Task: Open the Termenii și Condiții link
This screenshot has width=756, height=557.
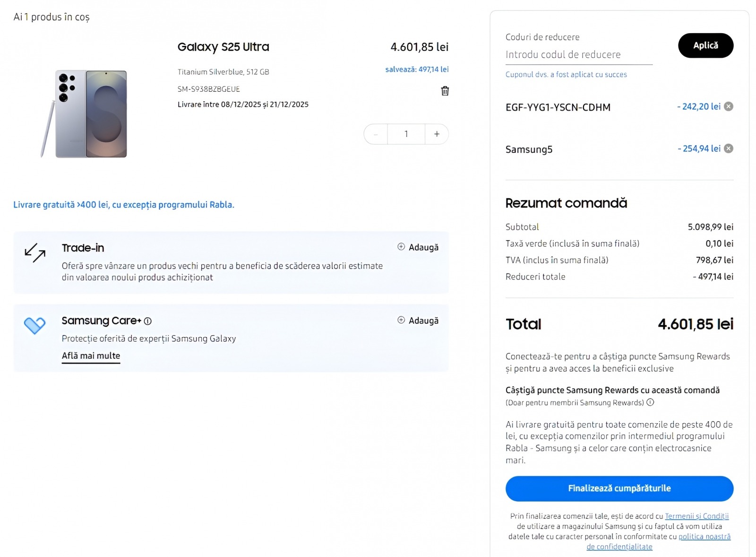Action: (x=696, y=516)
